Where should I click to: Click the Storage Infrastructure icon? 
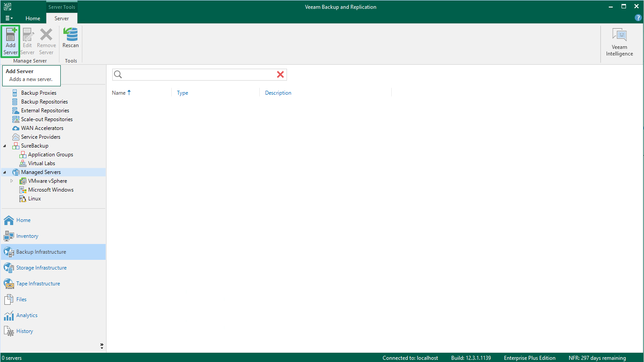[9, 268]
